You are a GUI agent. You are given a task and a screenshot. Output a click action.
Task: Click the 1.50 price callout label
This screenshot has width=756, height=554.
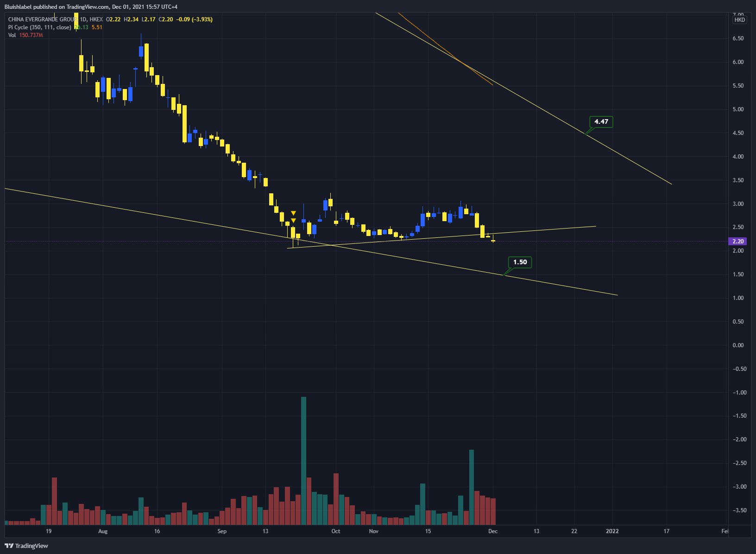520,262
